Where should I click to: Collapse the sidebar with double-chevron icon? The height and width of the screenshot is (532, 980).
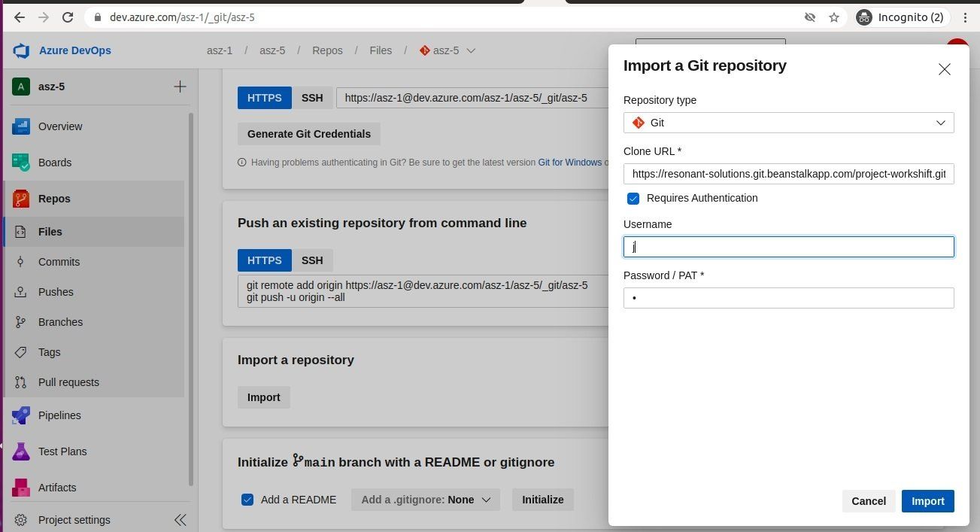(181, 520)
